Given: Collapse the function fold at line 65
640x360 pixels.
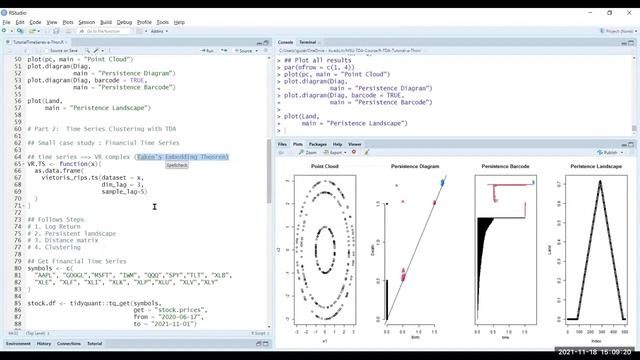Looking at the screenshot, I should pos(23,164).
